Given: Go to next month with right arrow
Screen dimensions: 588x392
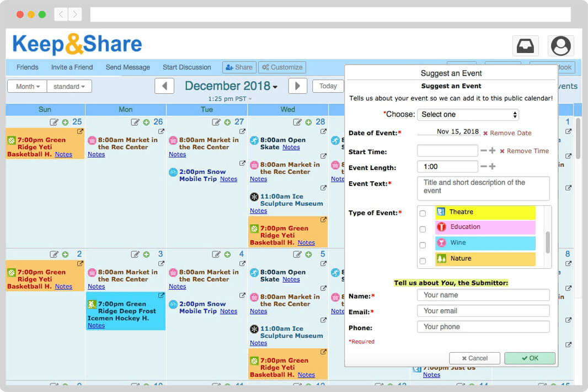Looking at the screenshot, I should [297, 86].
